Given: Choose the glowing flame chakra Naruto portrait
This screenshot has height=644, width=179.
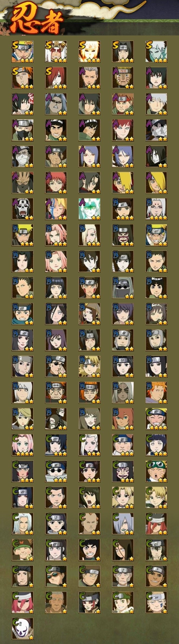Looking at the screenshot, I should (x=90, y=51).
